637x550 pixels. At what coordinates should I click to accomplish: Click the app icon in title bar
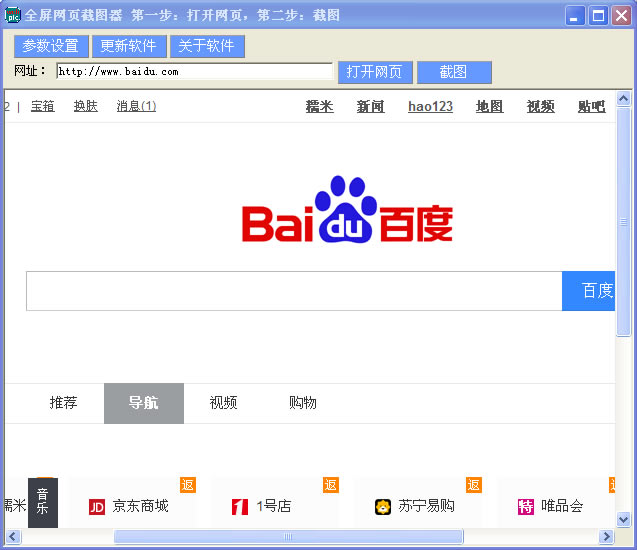tap(13, 15)
